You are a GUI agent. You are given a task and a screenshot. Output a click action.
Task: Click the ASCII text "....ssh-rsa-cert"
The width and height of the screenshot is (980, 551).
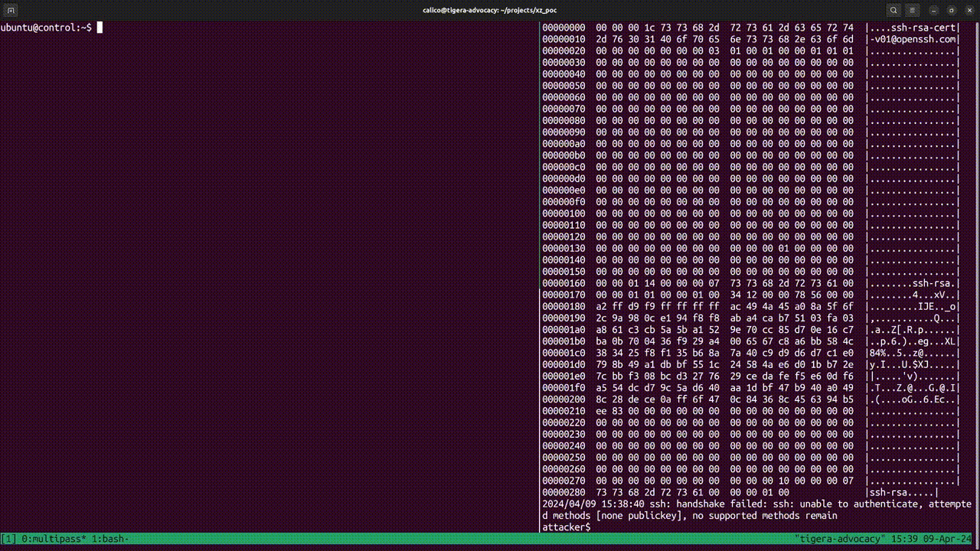[912, 28]
